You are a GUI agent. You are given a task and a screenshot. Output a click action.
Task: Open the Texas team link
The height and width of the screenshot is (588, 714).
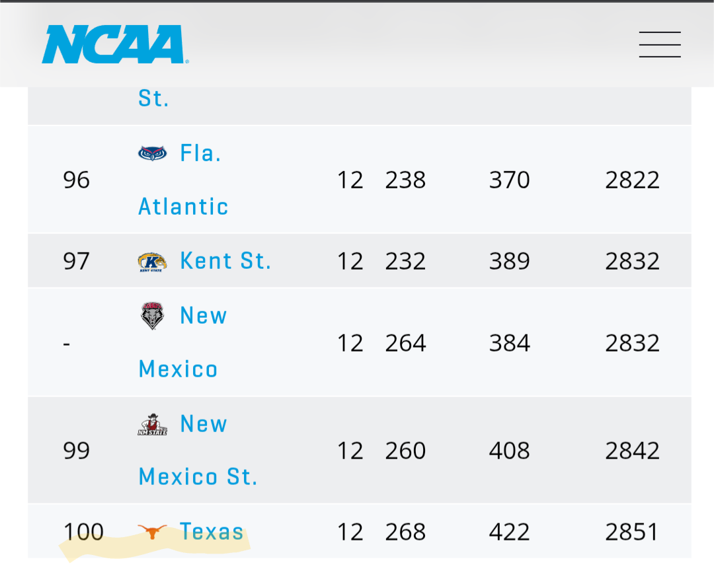[x=212, y=532]
